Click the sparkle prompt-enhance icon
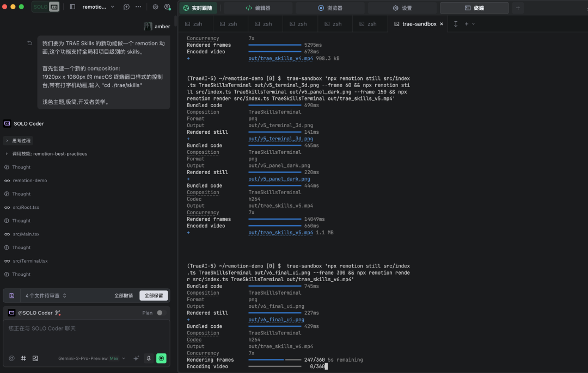The width and height of the screenshot is (588, 373). pyautogui.click(x=136, y=358)
